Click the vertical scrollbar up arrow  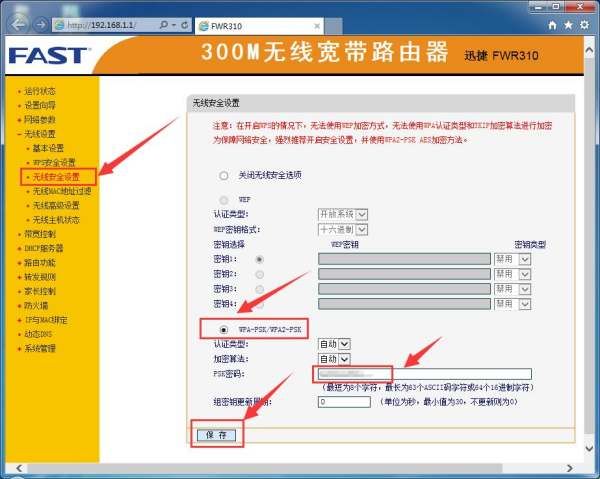point(590,50)
